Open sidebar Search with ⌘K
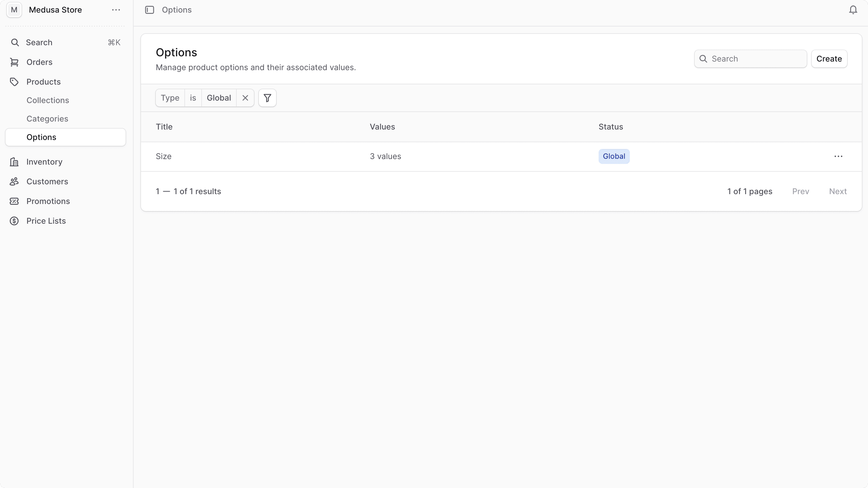The width and height of the screenshot is (868, 488). tap(65, 42)
